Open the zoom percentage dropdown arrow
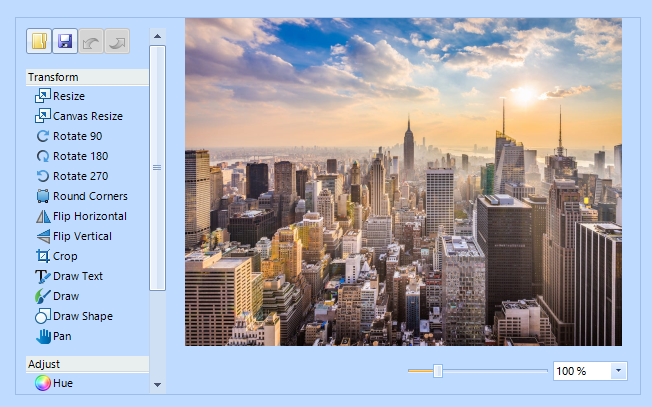Screen dimensions: 652x407 click(x=618, y=371)
